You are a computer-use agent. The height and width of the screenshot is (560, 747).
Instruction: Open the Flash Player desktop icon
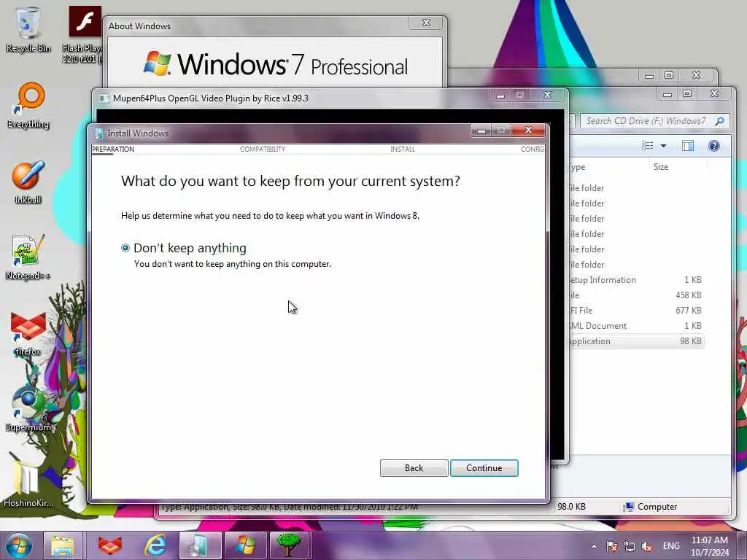(x=85, y=34)
